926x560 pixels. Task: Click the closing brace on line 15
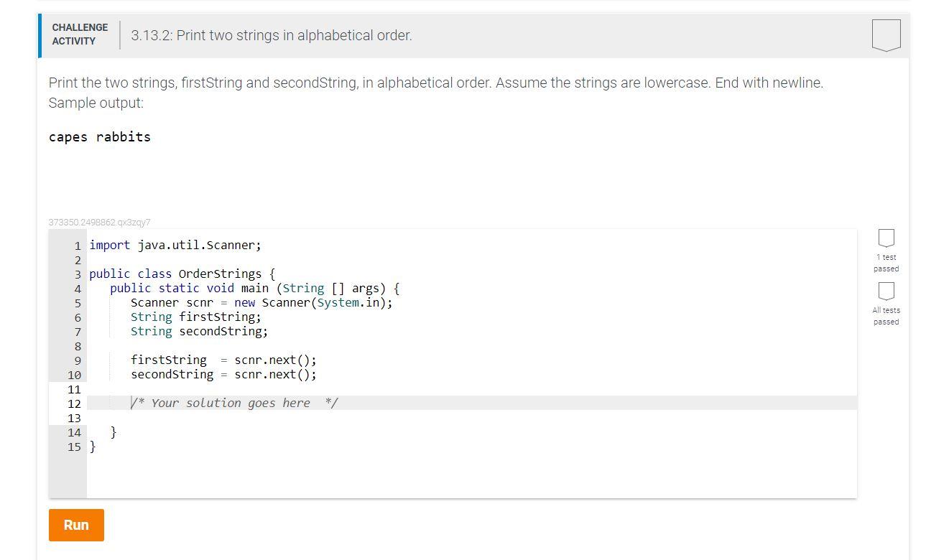coord(93,447)
